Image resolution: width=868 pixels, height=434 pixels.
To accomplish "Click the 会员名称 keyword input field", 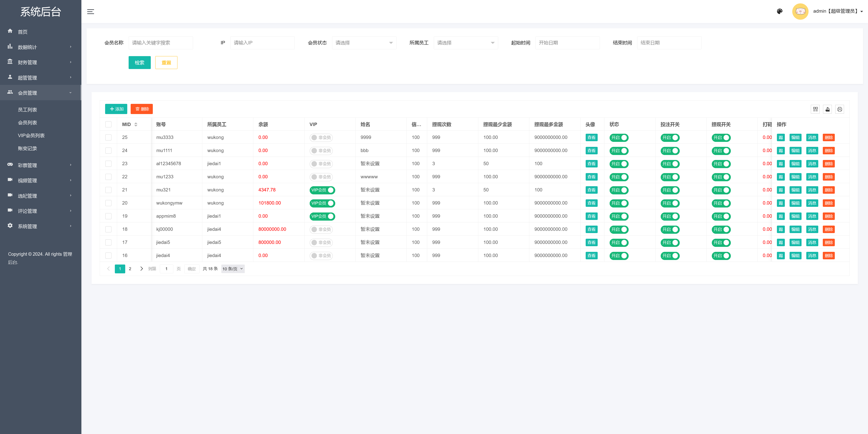I will pos(161,43).
